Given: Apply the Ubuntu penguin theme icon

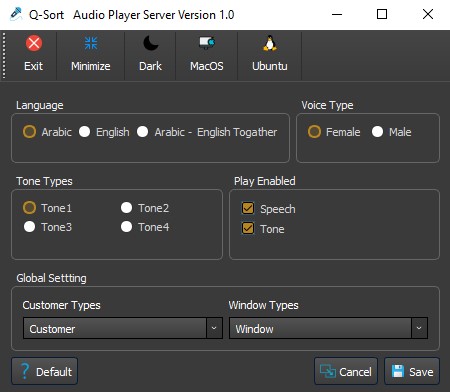Looking at the screenshot, I should point(270,43).
